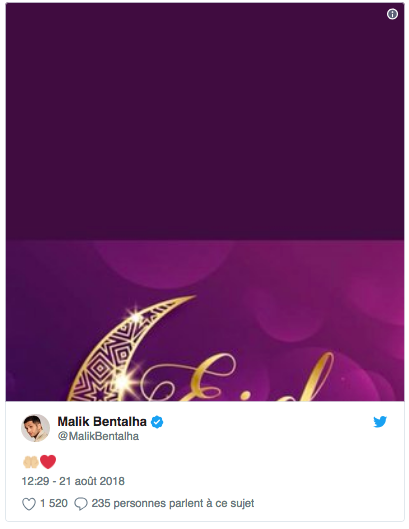
Task: Click the info icon on the tweet image
Action: pos(392,14)
